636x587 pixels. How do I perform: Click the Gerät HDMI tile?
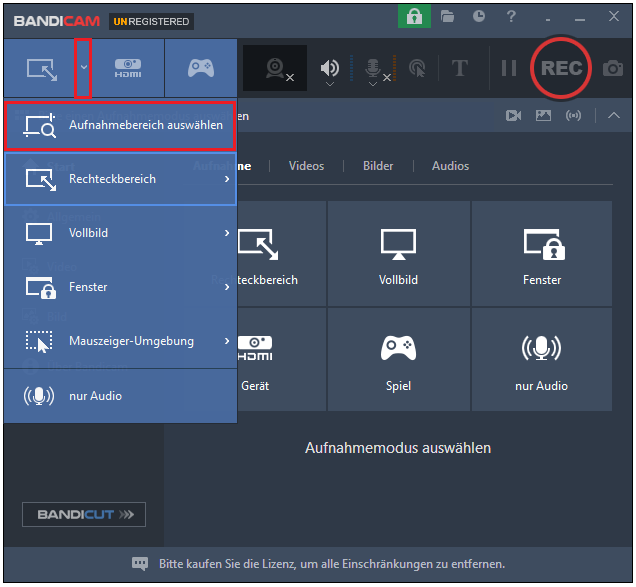tap(281, 359)
